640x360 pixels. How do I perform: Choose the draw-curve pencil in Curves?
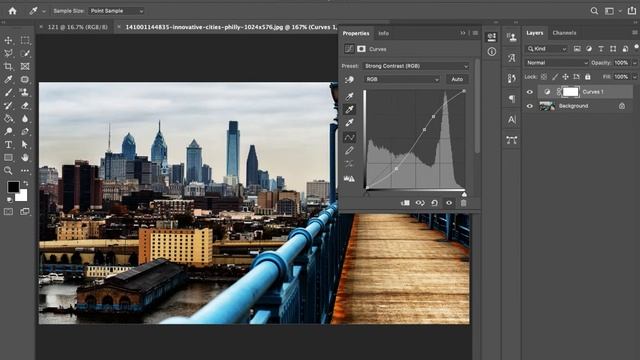[349, 151]
